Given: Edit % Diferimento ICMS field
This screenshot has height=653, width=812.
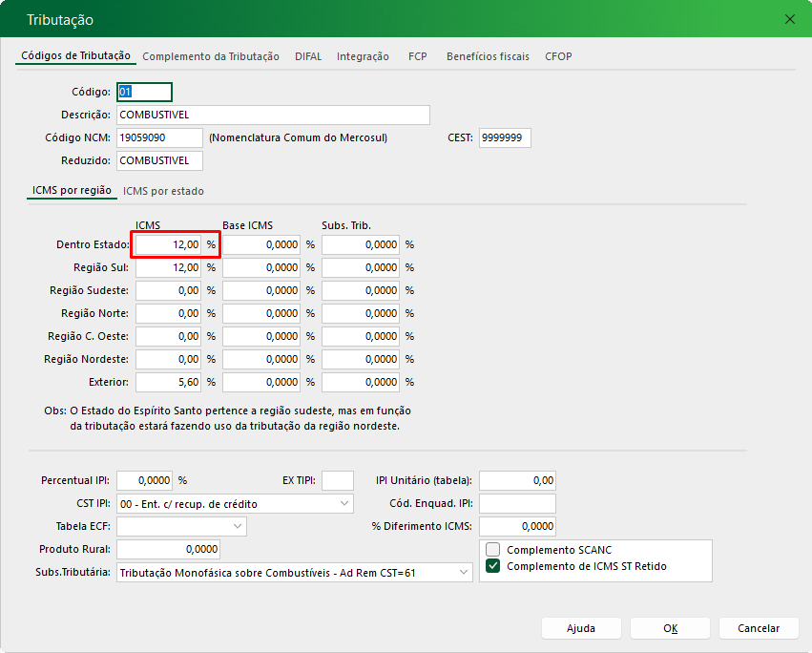Looking at the screenshot, I should [517, 526].
